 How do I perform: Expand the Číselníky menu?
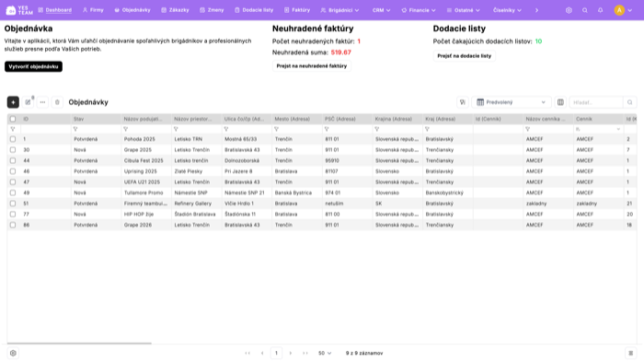point(507,10)
